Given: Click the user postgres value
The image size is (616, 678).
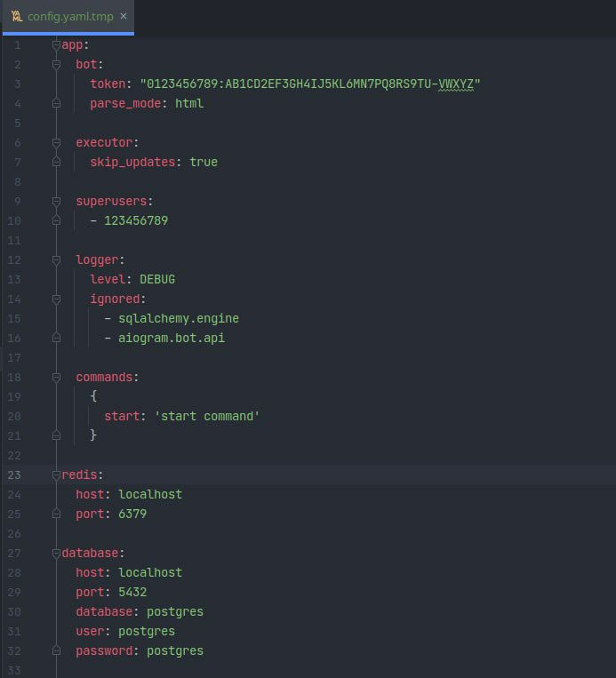Looking at the screenshot, I should coord(147,632).
